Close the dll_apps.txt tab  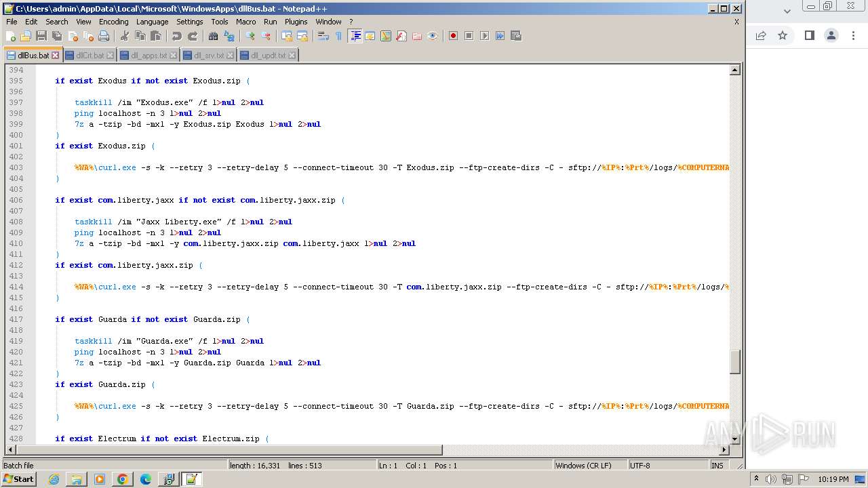pos(174,56)
